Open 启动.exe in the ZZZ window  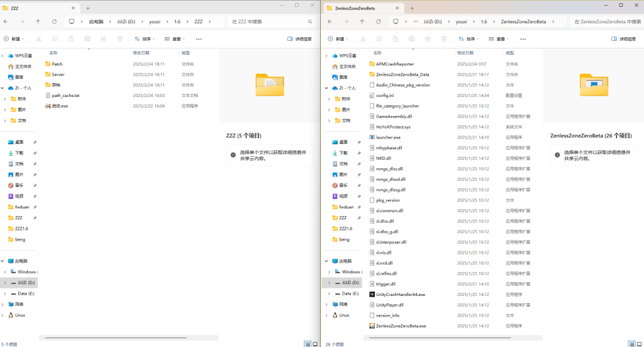(x=60, y=106)
